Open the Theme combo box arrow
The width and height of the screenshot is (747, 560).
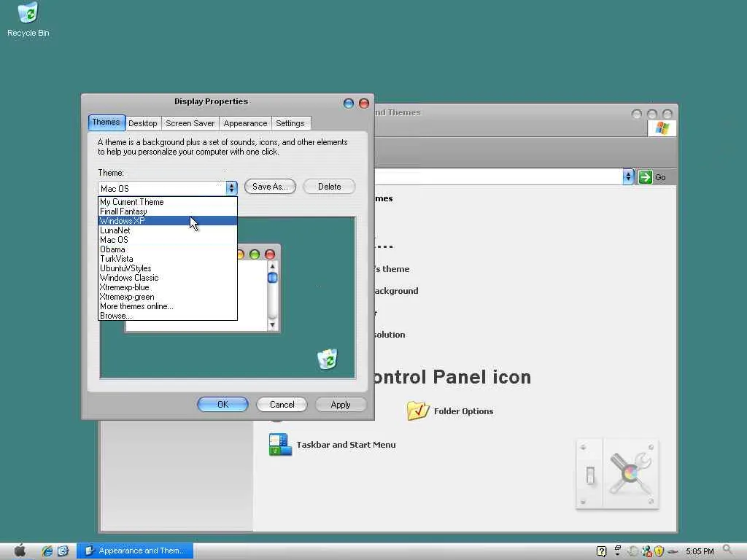(x=231, y=188)
